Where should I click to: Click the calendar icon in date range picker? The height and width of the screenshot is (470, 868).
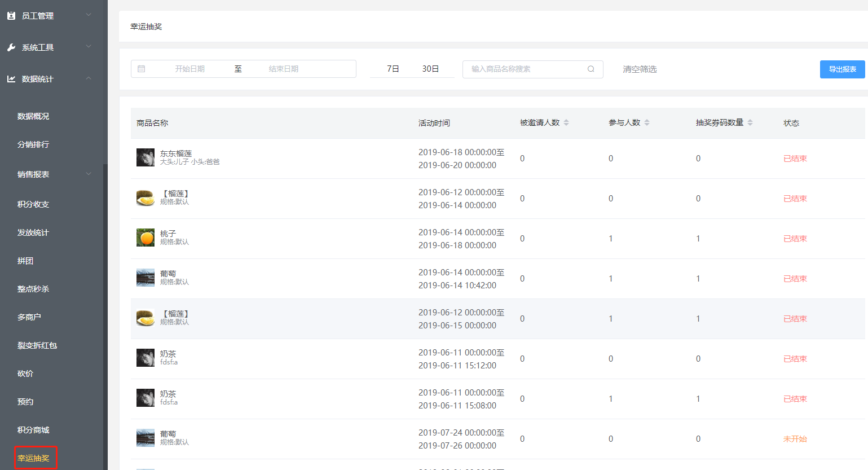(x=142, y=69)
